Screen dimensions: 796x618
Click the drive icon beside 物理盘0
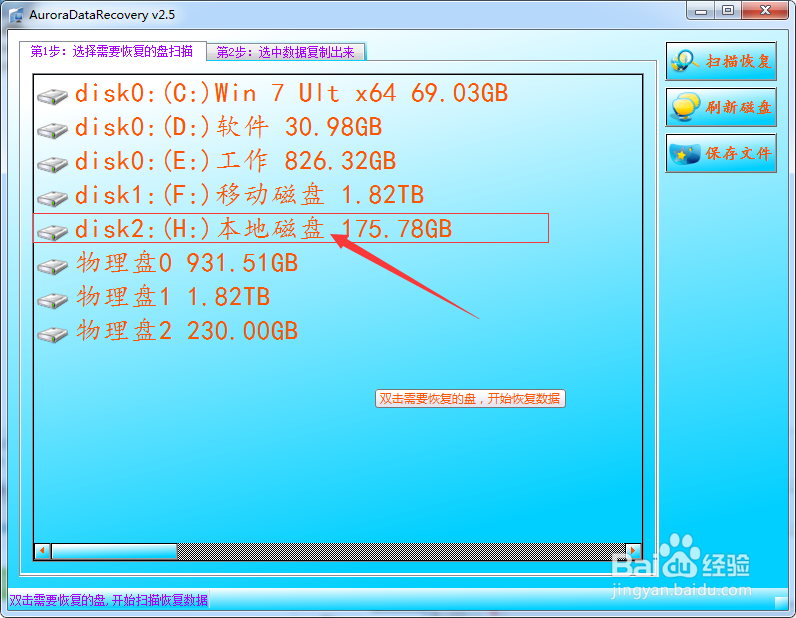pyautogui.click(x=52, y=266)
